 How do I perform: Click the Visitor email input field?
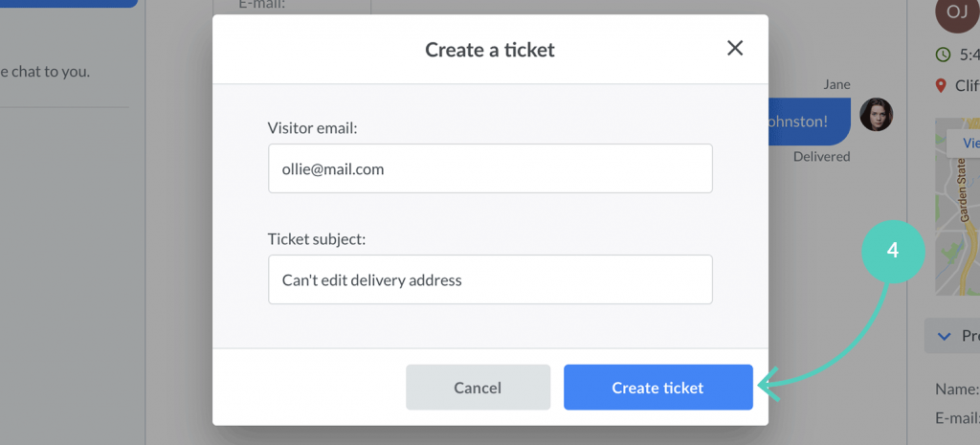[490, 168]
